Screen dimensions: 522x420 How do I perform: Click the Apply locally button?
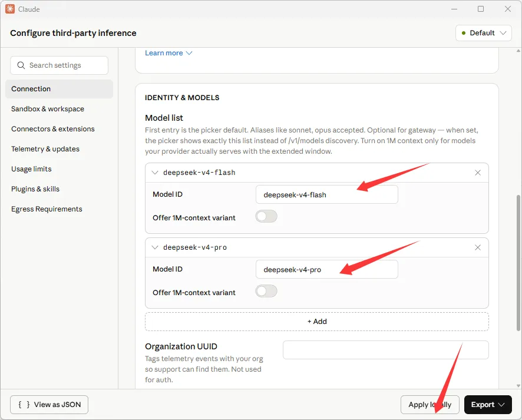tap(430, 405)
